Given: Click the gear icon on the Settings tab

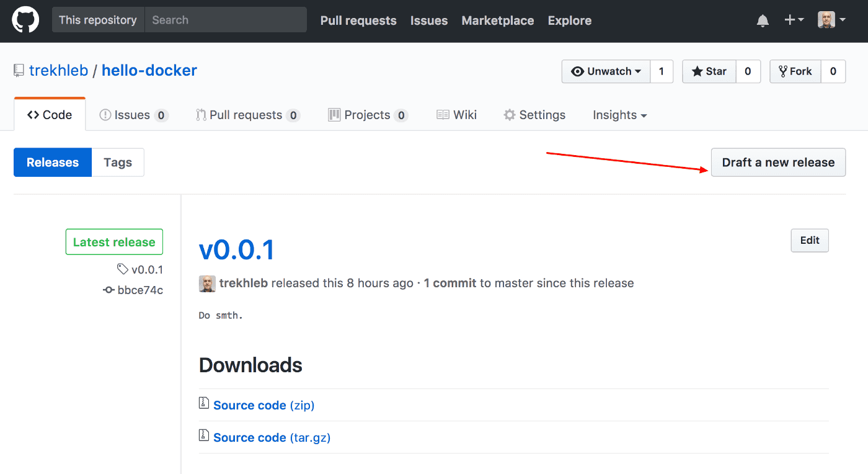Looking at the screenshot, I should [509, 114].
